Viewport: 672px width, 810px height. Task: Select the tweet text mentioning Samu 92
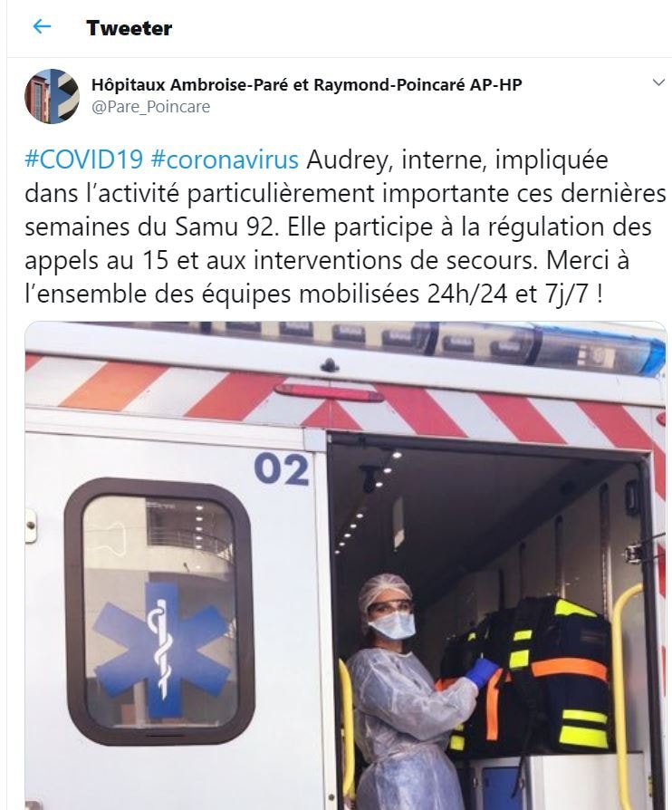(346, 227)
